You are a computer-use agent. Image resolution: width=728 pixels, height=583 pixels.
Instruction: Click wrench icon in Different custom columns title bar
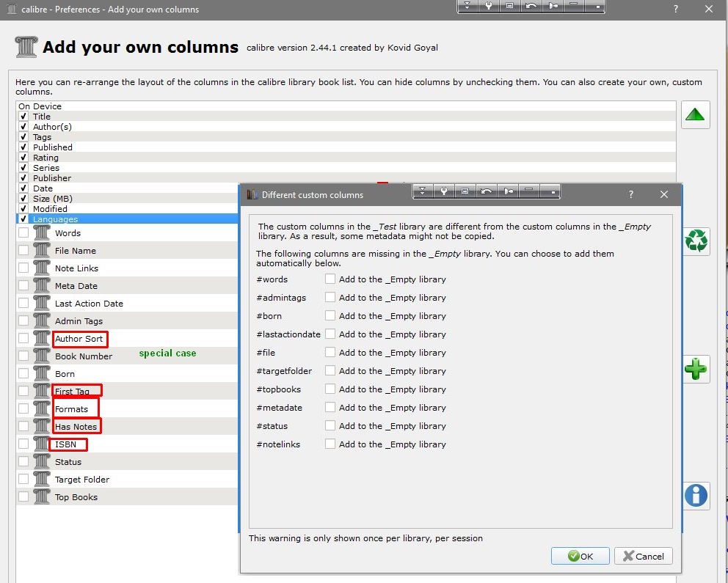coord(444,191)
